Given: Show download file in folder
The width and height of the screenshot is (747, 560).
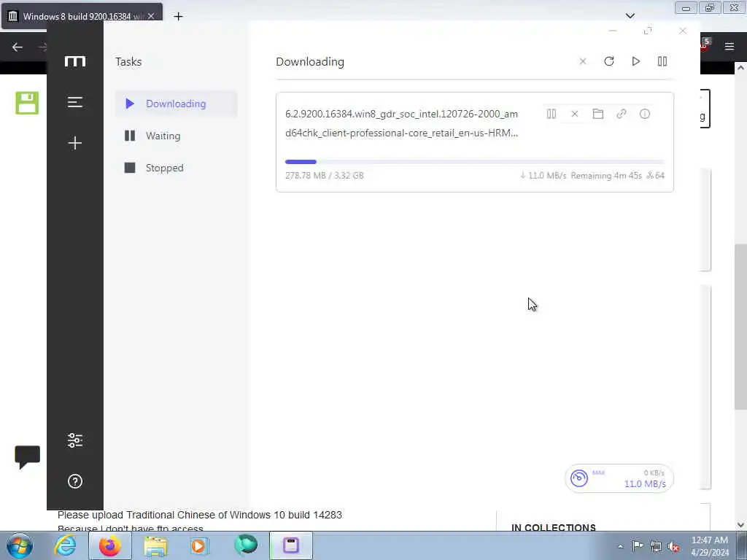Looking at the screenshot, I should click(598, 114).
